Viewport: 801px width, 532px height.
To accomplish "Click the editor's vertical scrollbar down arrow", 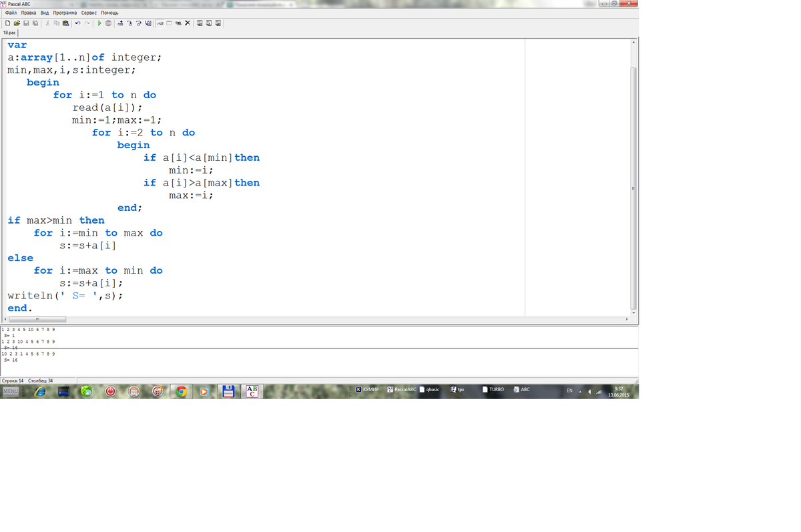I will click(634, 312).
